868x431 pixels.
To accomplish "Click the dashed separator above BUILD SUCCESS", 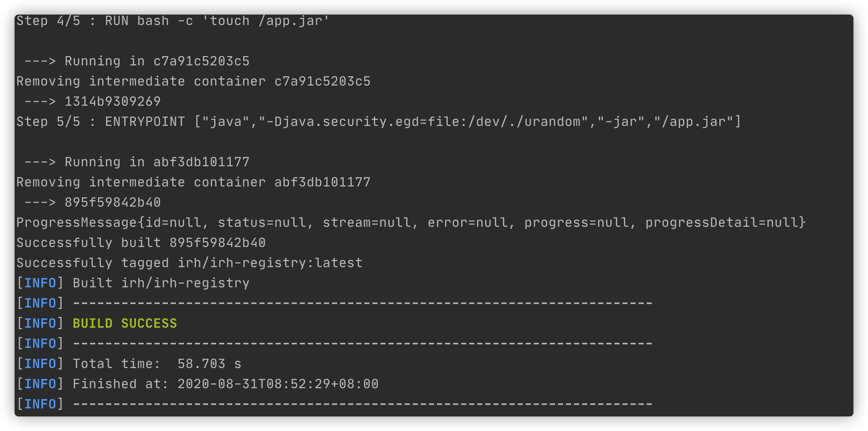I will (362, 303).
